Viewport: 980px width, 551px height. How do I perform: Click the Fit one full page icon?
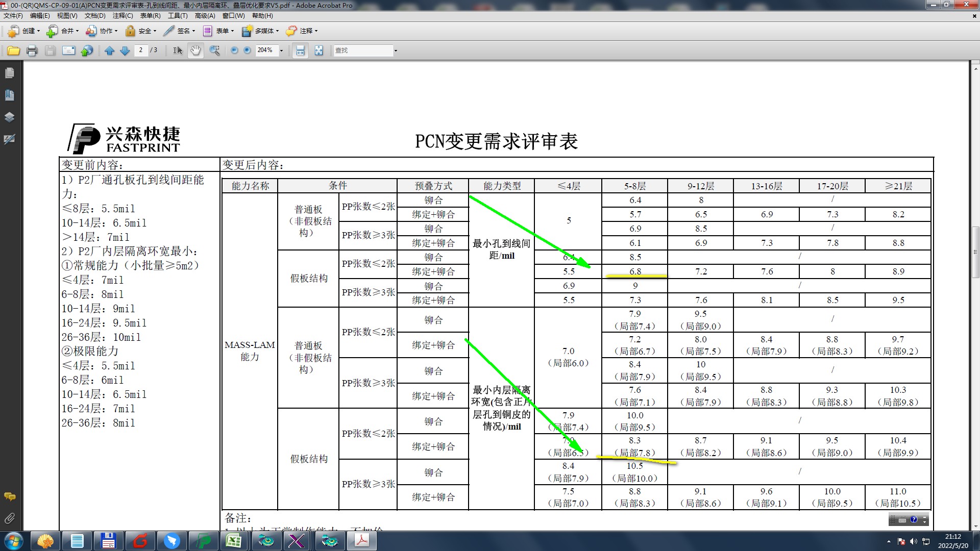318,51
